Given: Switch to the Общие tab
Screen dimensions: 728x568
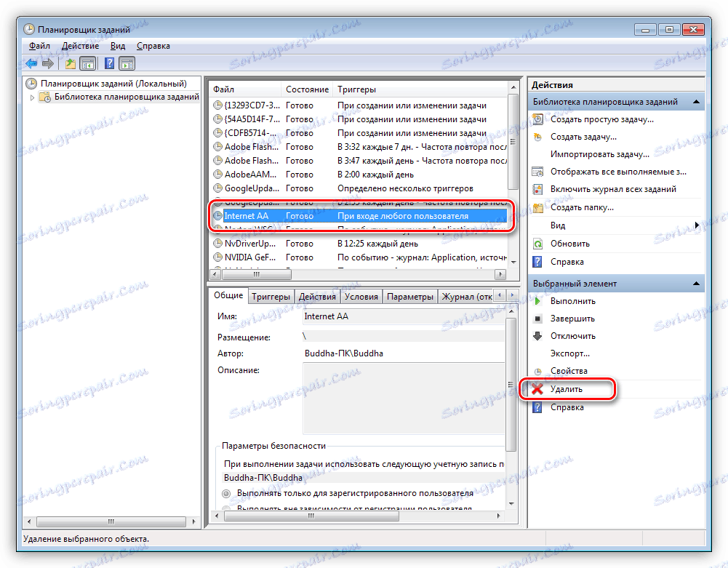Looking at the screenshot, I should point(228,295).
